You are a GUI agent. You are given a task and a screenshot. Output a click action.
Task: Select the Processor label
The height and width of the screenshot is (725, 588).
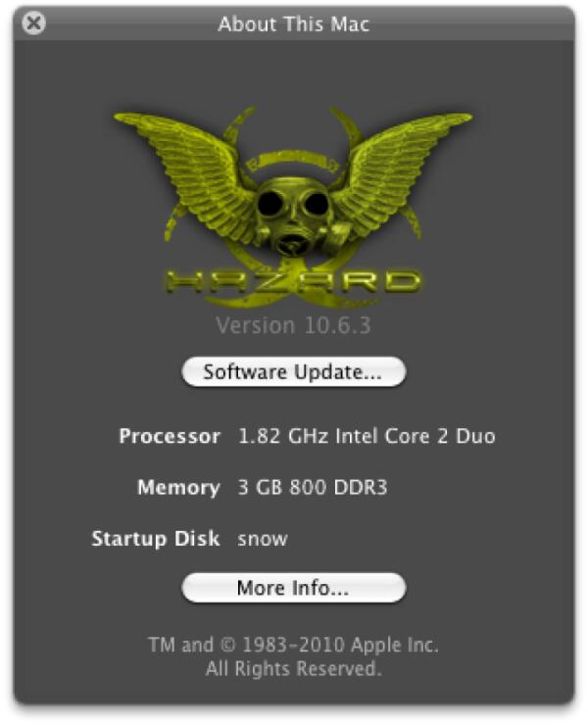tap(170, 437)
